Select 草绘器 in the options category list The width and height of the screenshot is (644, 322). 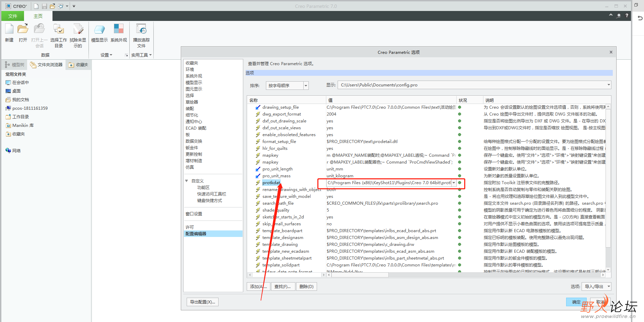(x=192, y=102)
